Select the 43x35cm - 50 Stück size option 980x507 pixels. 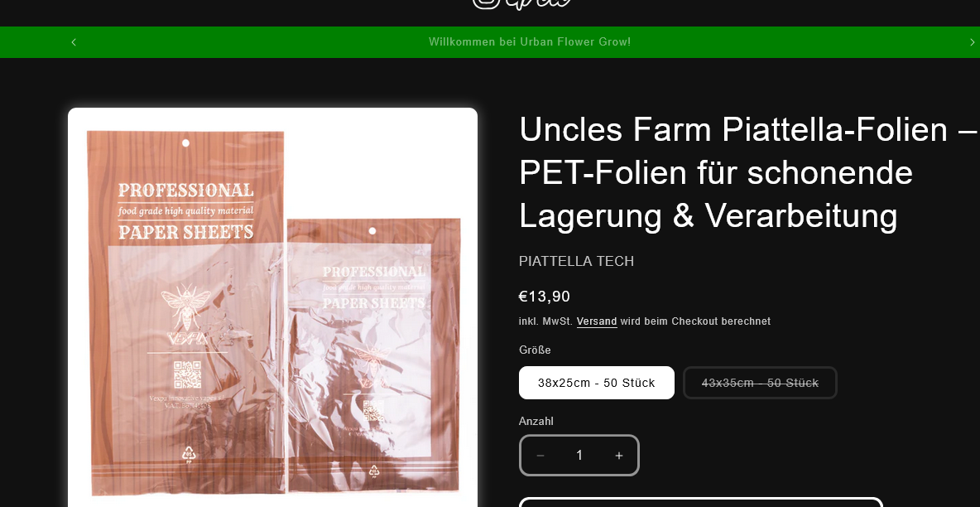click(x=760, y=383)
